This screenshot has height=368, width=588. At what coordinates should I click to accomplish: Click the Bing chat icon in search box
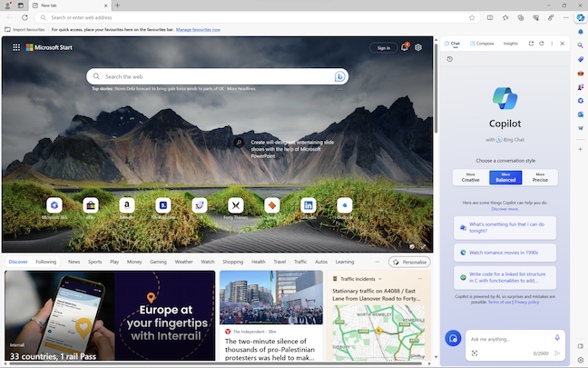click(339, 76)
